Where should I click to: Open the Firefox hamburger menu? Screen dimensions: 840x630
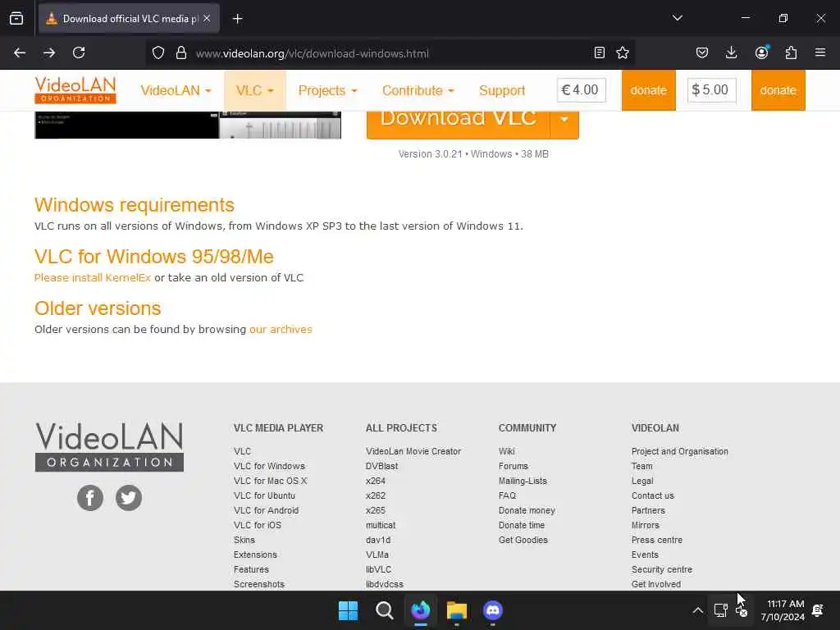pos(820,52)
